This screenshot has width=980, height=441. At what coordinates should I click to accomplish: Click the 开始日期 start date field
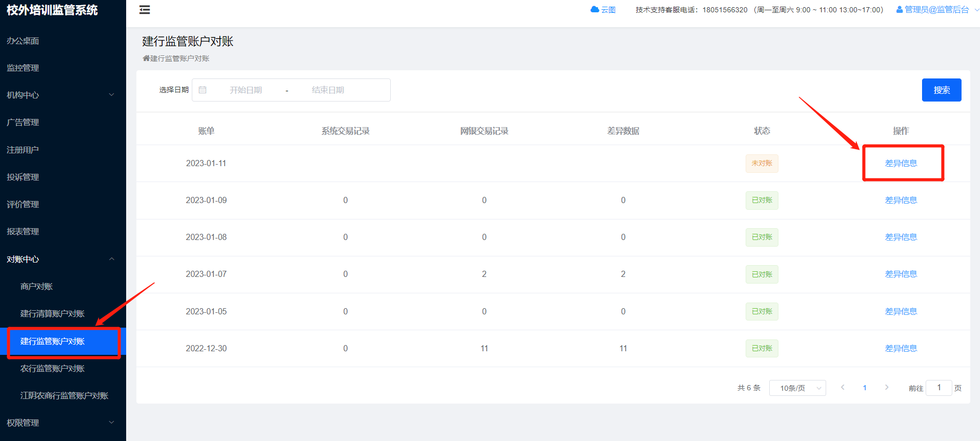tap(246, 90)
